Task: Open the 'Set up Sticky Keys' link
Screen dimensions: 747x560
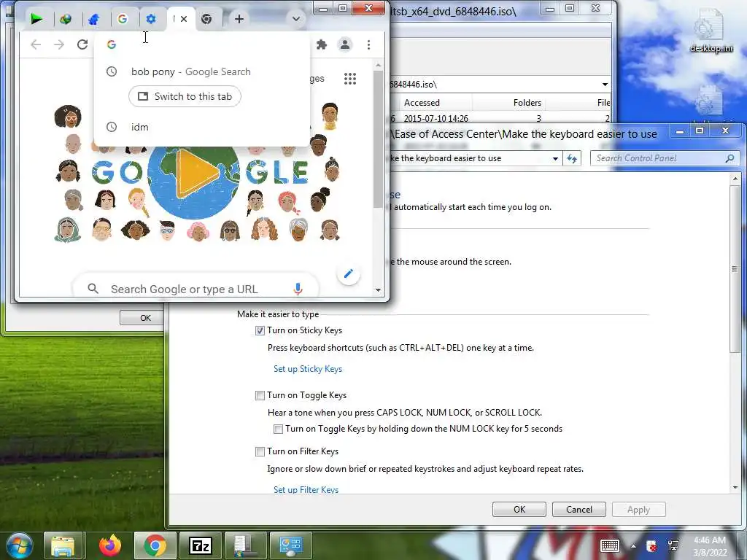Action: [x=308, y=368]
